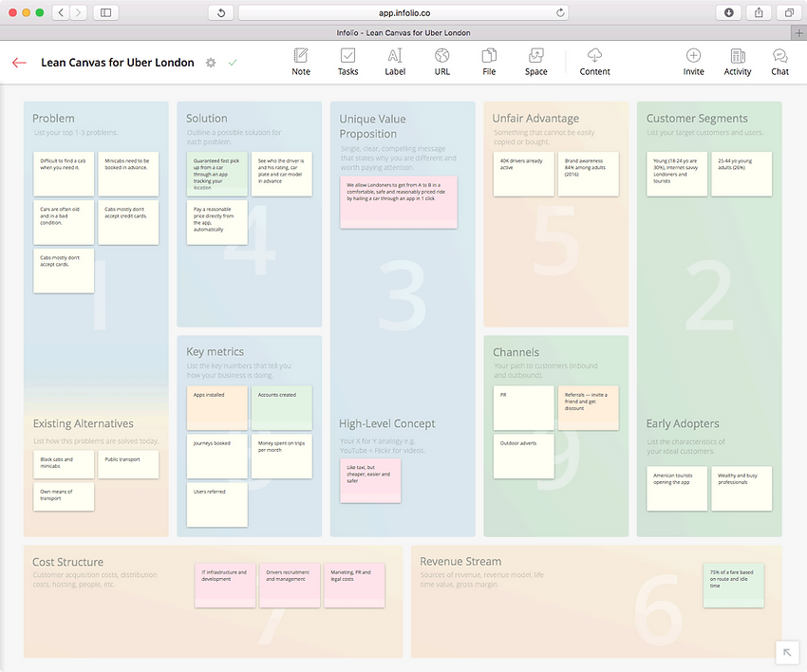Screen dimensions: 807x672
Task: Open the 'Apps installed' note
Action: tap(216, 407)
